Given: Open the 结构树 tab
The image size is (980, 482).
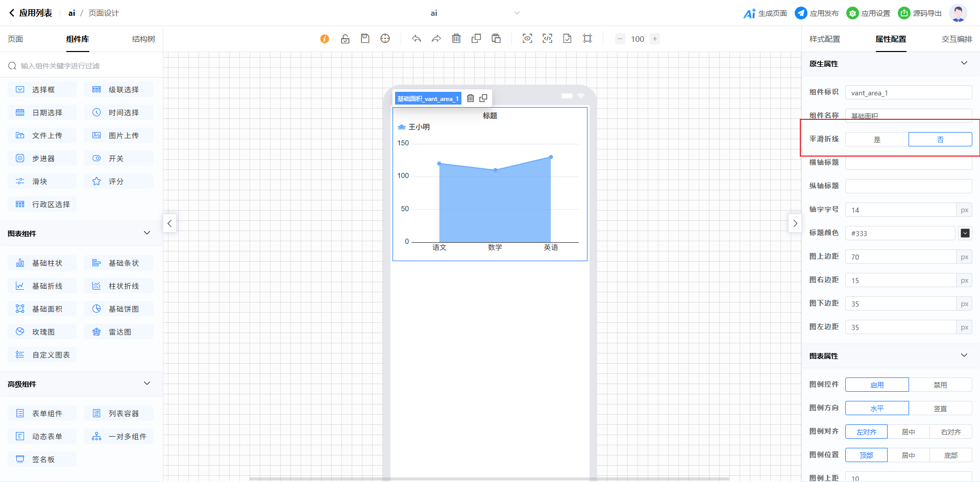Looking at the screenshot, I should (143, 39).
